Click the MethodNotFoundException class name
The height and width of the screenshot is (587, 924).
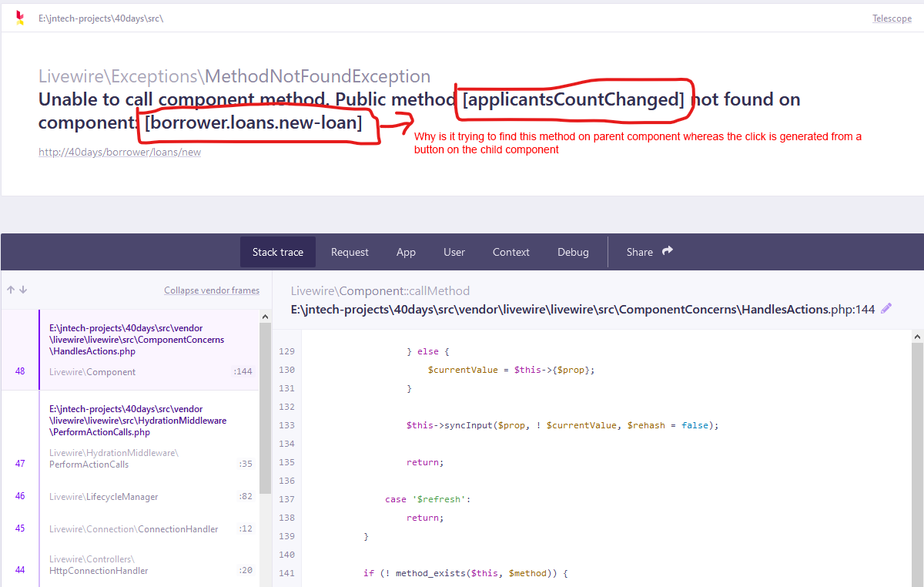coord(317,76)
